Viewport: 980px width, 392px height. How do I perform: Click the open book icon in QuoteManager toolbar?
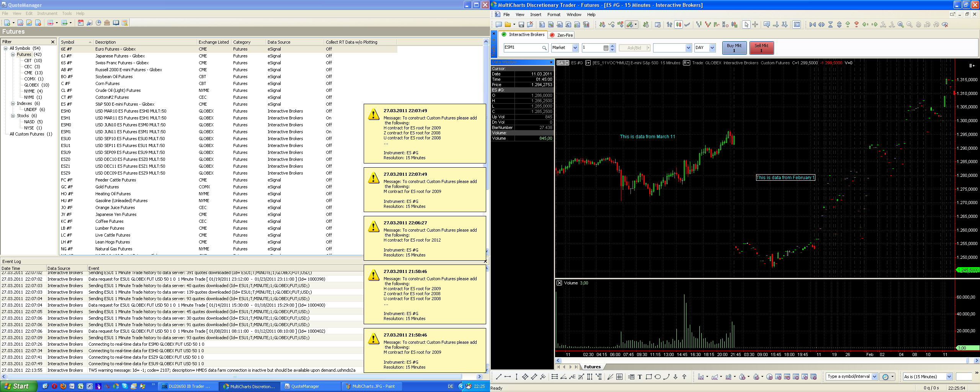116,23
